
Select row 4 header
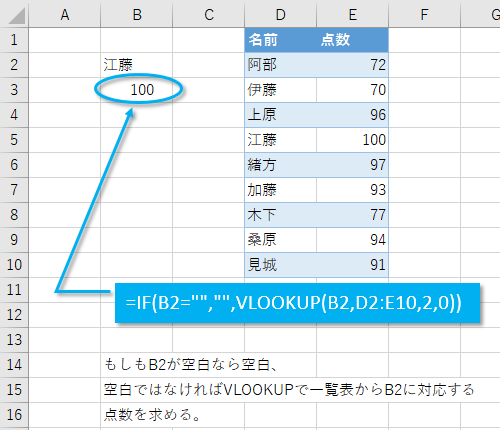point(14,115)
